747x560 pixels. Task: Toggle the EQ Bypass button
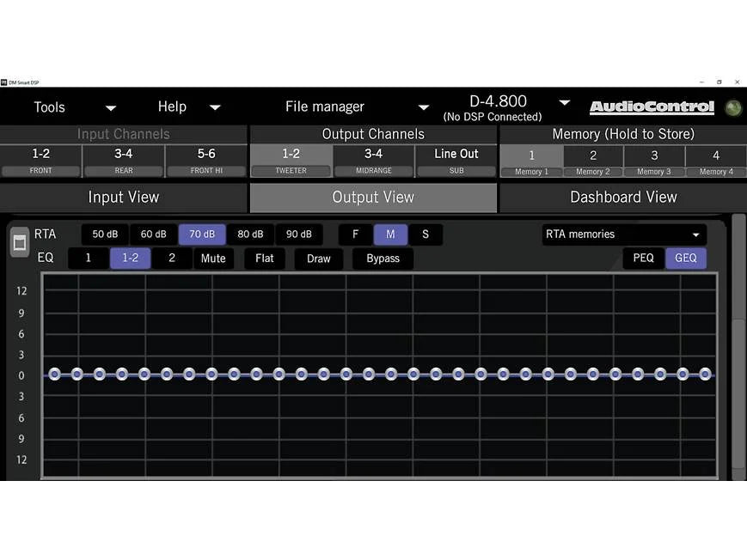383,259
